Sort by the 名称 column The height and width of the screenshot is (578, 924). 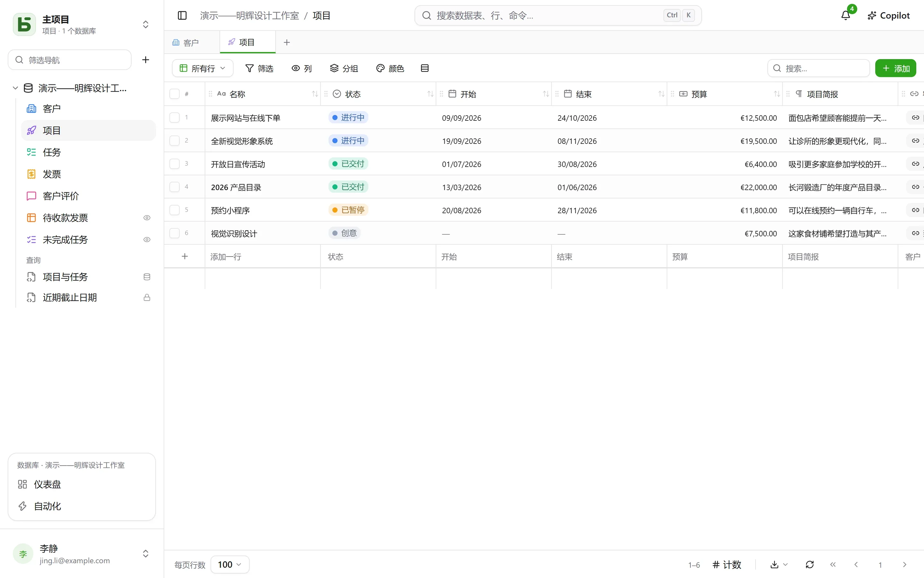[x=315, y=94]
